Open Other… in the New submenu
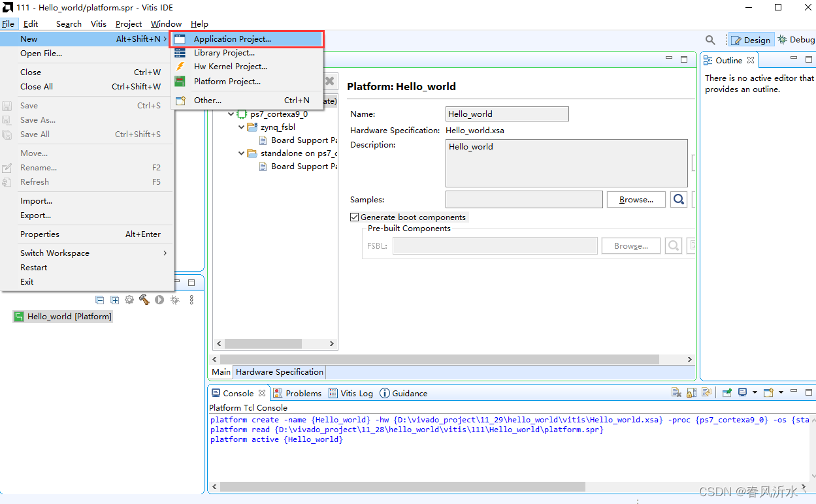Image resolution: width=816 pixels, height=504 pixels. [247, 101]
